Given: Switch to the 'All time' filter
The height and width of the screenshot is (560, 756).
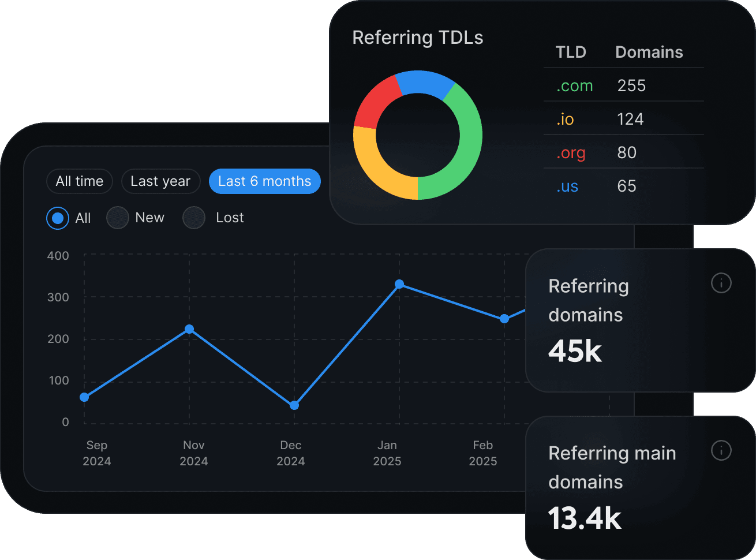Looking at the screenshot, I should click(80, 181).
